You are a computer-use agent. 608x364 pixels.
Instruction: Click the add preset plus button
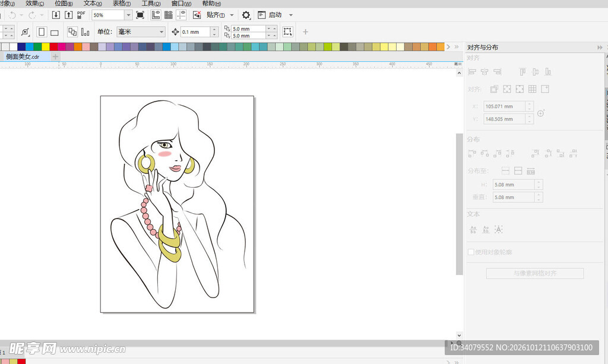[305, 32]
